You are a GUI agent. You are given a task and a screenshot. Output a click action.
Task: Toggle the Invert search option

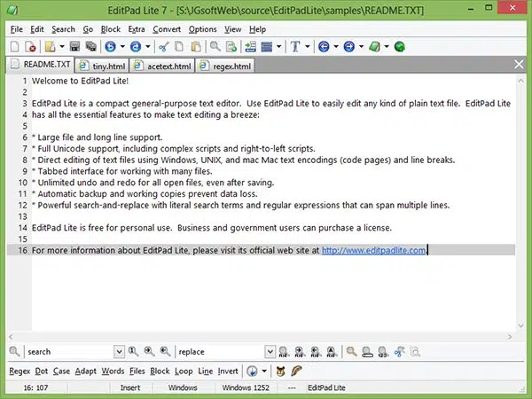pyautogui.click(x=228, y=372)
